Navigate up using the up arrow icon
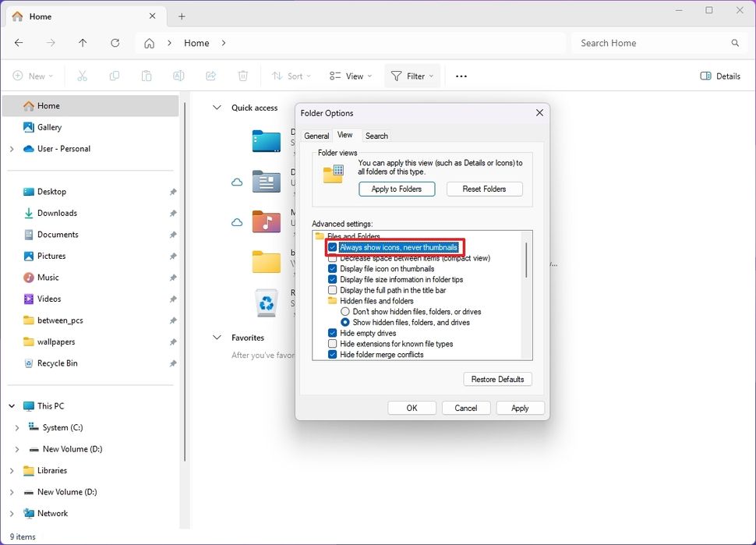756x545 pixels. (x=83, y=43)
